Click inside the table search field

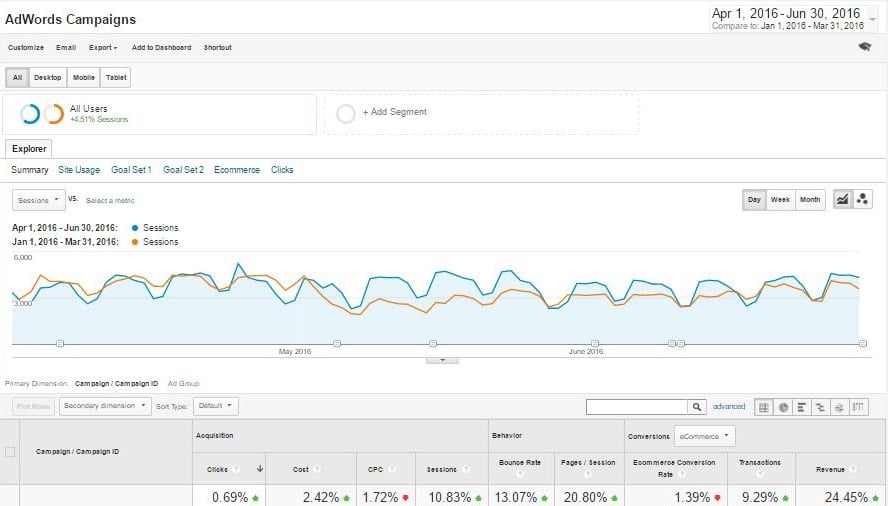(x=637, y=407)
